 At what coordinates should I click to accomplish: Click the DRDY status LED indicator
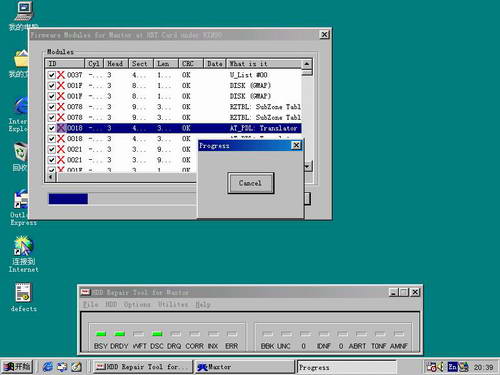click(x=120, y=334)
